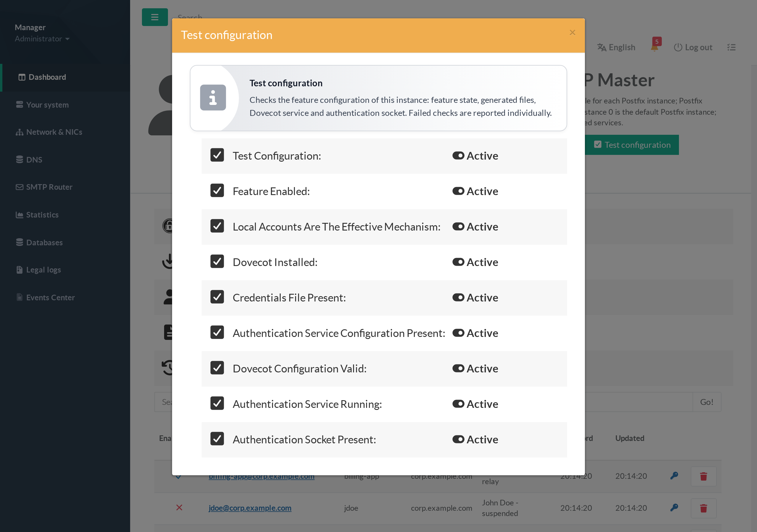Click the key icon for billing-app row
This screenshot has height=532, width=757.
coord(674,476)
